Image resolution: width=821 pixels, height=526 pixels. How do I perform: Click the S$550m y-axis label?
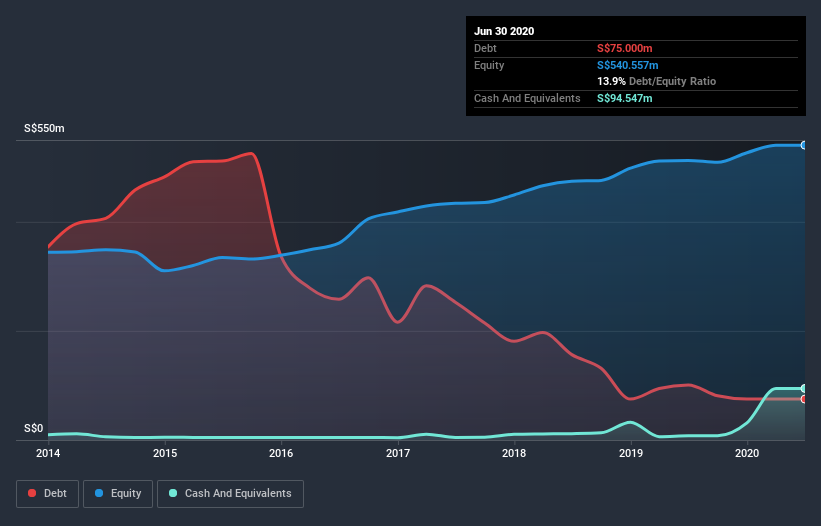point(45,128)
